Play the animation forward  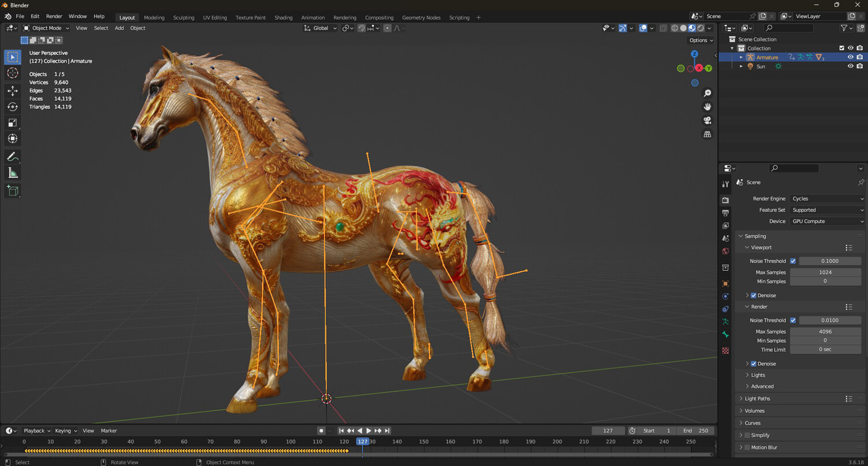(369, 431)
